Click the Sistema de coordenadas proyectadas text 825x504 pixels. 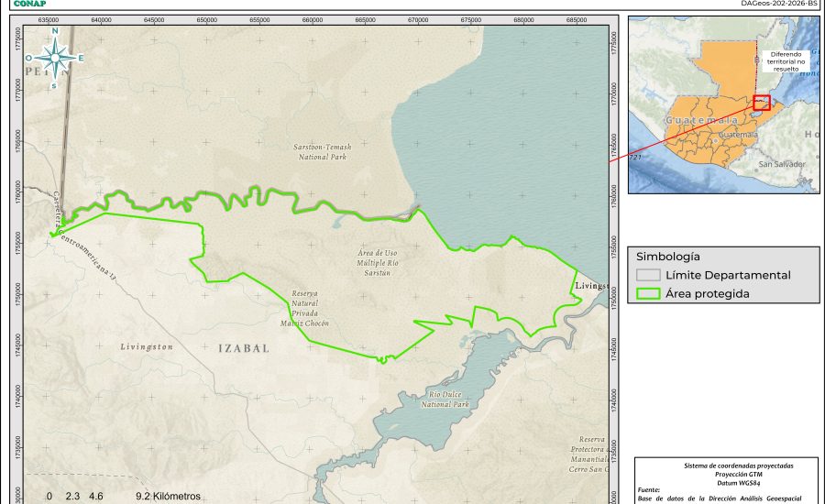(726, 466)
